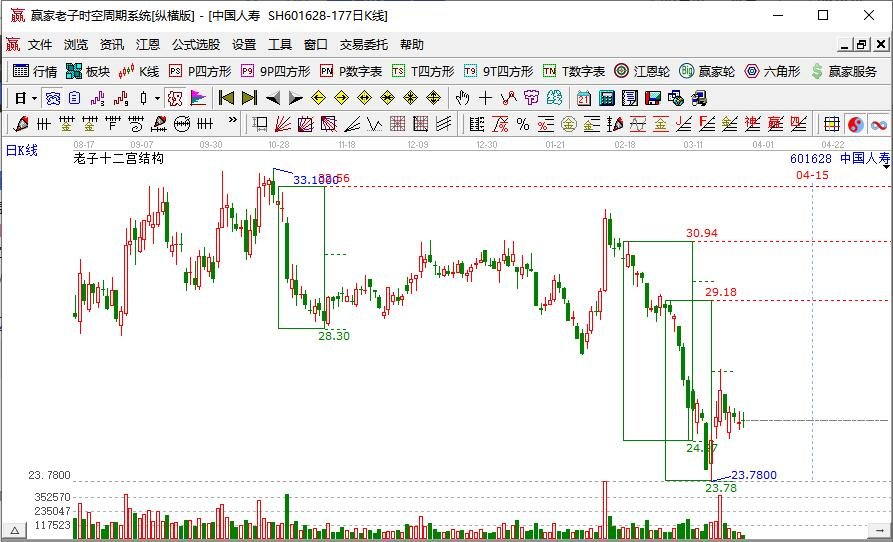Expand the 日 period dropdown arrow
This screenshot has height=542, width=893.
(34, 98)
